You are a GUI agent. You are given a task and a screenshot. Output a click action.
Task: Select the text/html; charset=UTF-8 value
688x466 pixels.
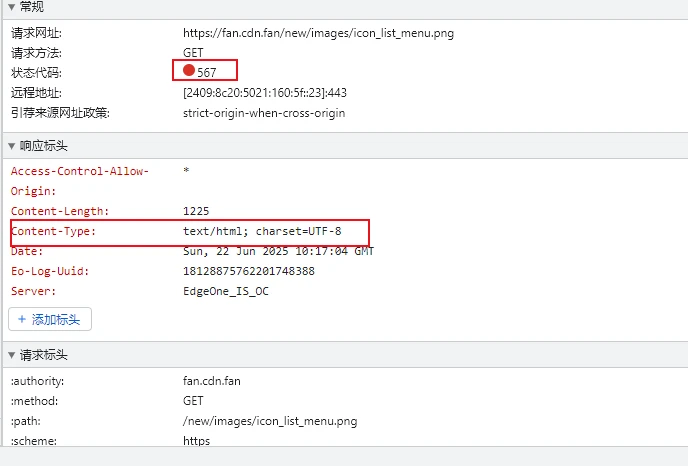tap(262, 231)
